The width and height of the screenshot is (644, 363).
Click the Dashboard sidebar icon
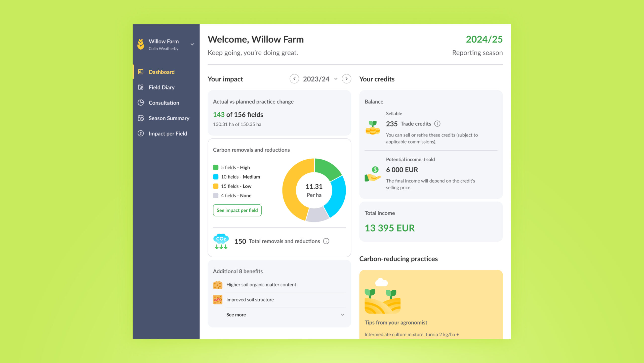[x=141, y=72]
